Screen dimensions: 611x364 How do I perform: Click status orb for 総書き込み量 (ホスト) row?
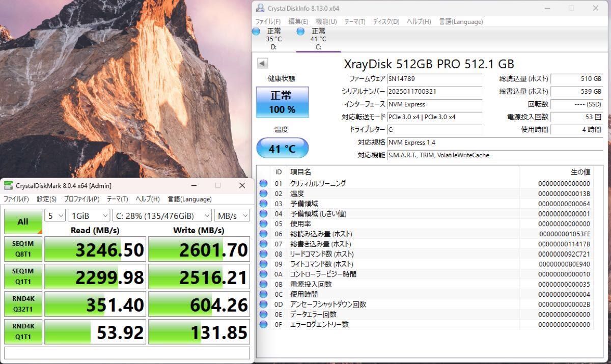point(263,244)
